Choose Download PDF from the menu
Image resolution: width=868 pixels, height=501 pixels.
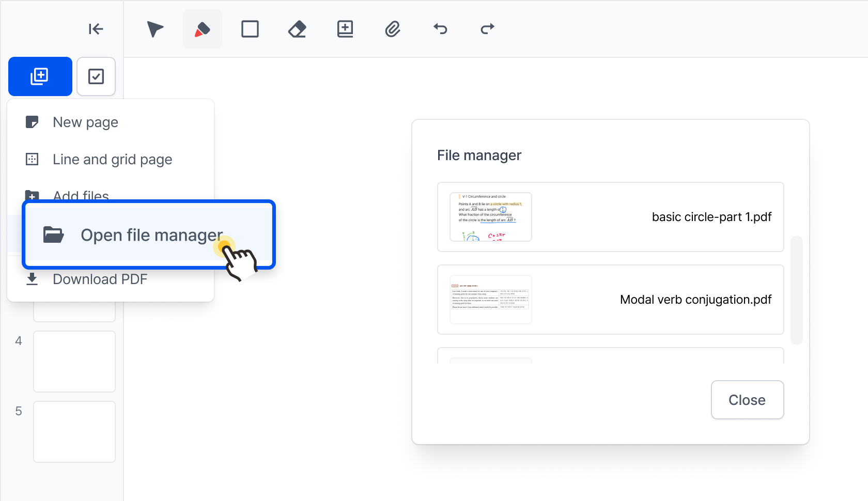click(x=111, y=279)
